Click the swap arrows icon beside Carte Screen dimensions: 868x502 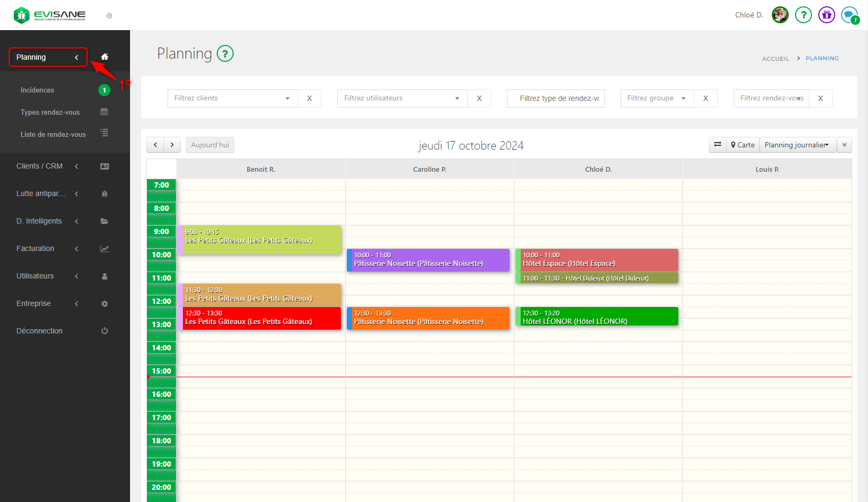tap(717, 145)
